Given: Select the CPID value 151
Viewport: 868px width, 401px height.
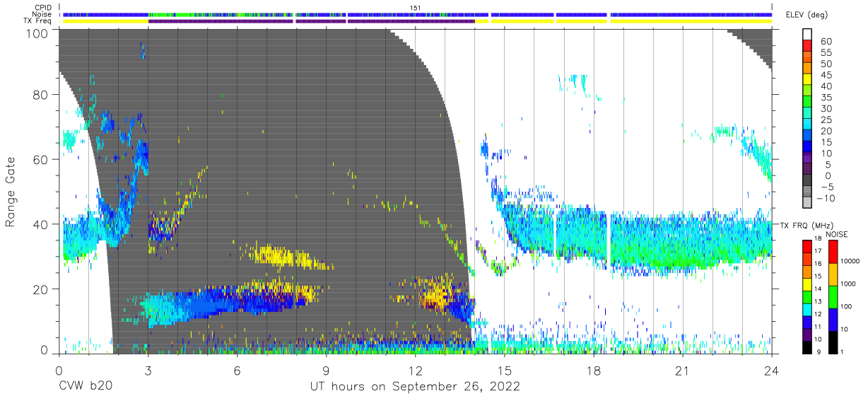Looking at the screenshot, I should tap(416, 7).
